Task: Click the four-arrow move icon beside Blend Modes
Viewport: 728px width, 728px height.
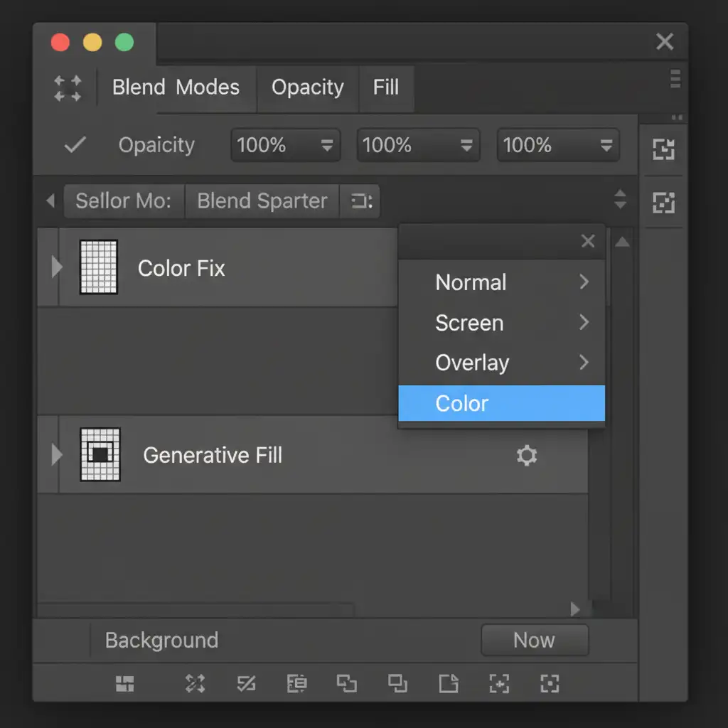Action: [68, 88]
